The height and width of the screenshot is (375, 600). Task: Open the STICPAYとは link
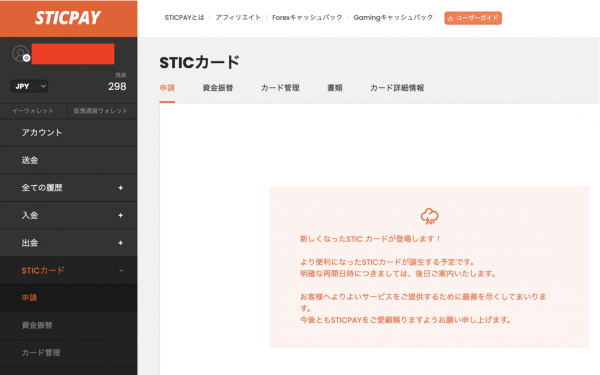pyautogui.click(x=184, y=18)
